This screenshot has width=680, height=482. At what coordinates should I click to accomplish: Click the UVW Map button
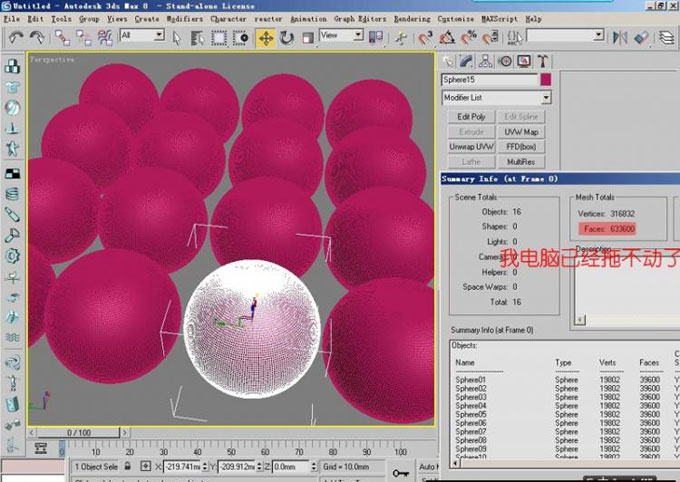(x=521, y=132)
